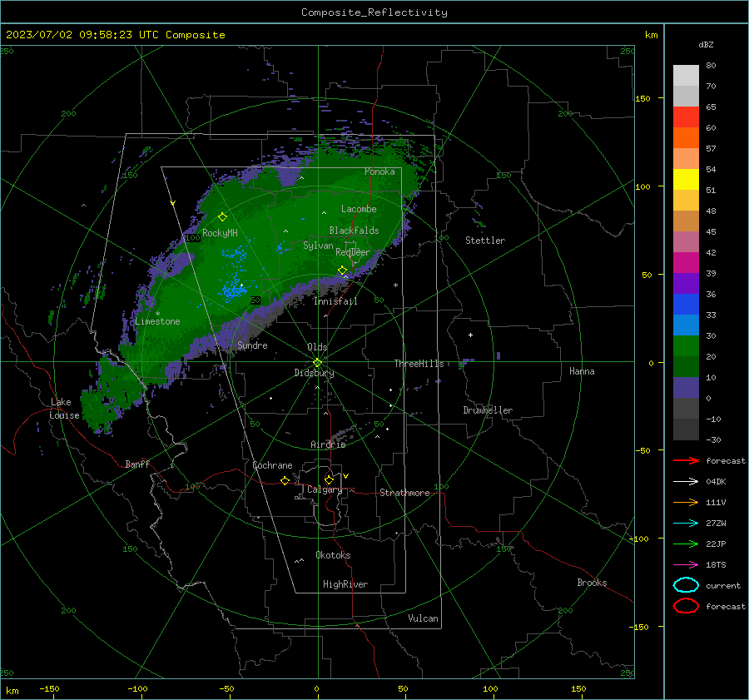Select the light gray 80 dBZ swatch
The image size is (749, 700).
pyautogui.click(x=686, y=75)
